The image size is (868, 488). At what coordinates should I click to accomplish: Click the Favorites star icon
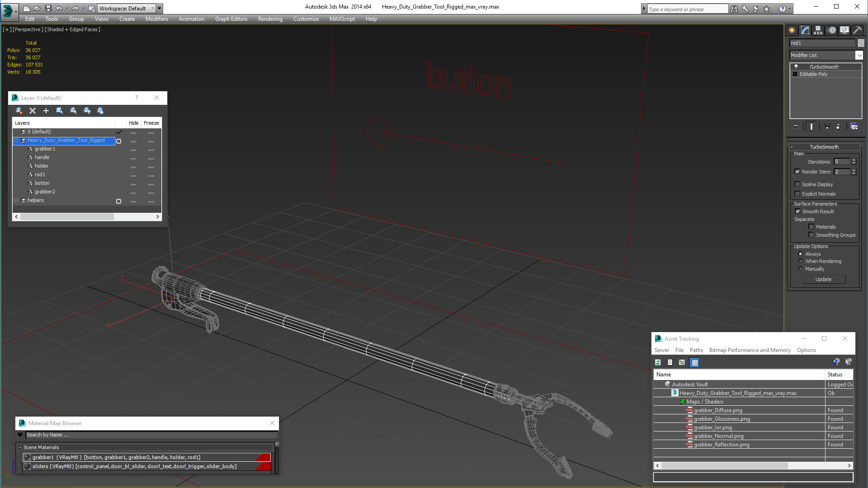[766, 9]
